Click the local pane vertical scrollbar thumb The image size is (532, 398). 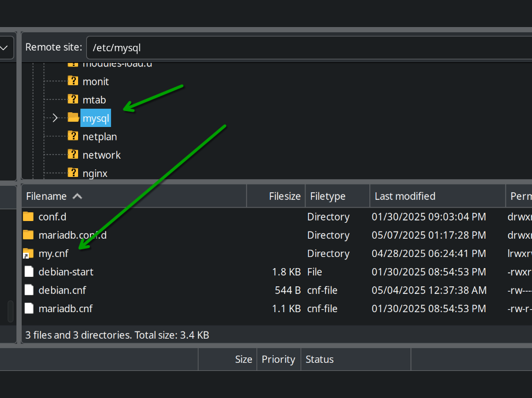pyautogui.click(x=11, y=311)
